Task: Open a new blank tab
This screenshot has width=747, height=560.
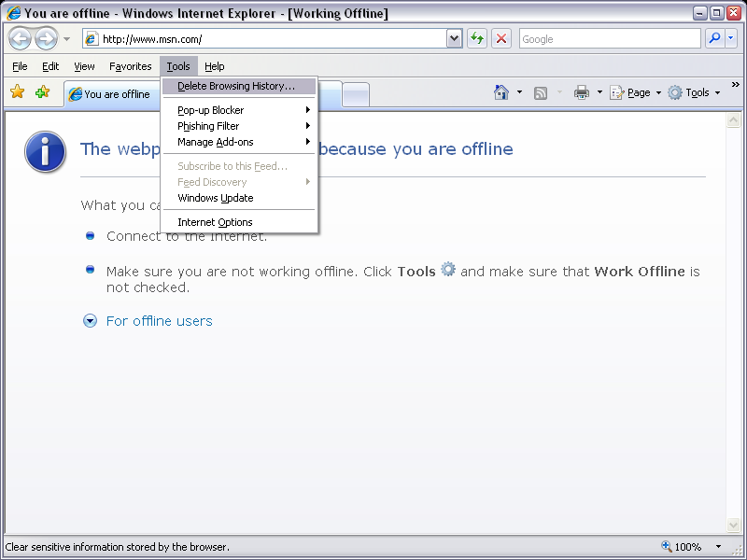Action: point(356,95)
